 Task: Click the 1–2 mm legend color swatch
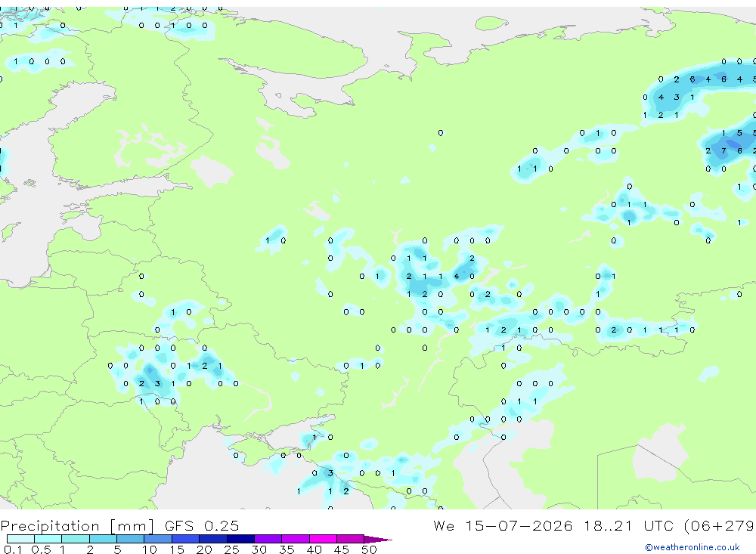(76, 539)
